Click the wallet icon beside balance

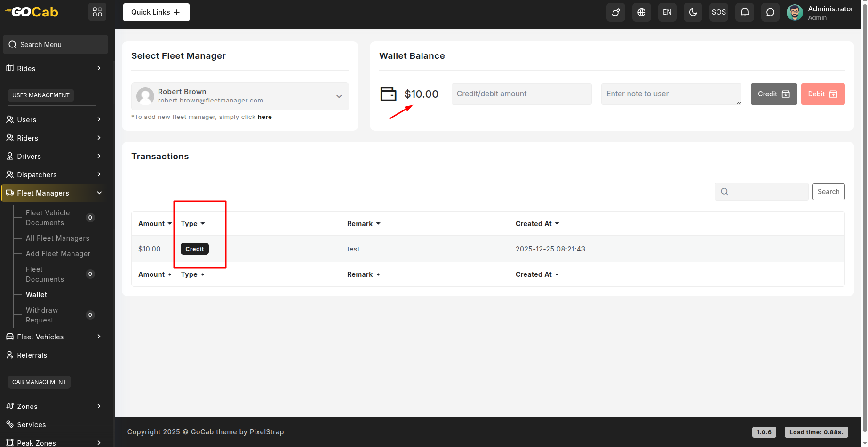tap(388, 94)
